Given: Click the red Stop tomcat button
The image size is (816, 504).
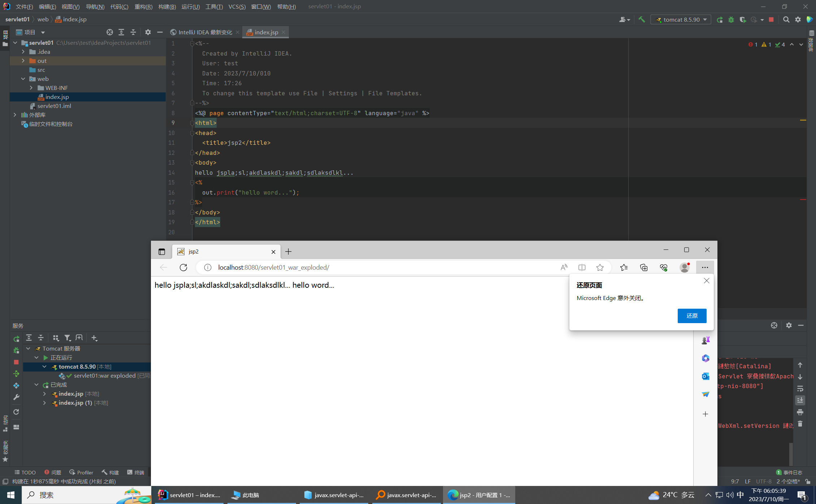Looking at the screenshot, I should [x=771, y=19].
